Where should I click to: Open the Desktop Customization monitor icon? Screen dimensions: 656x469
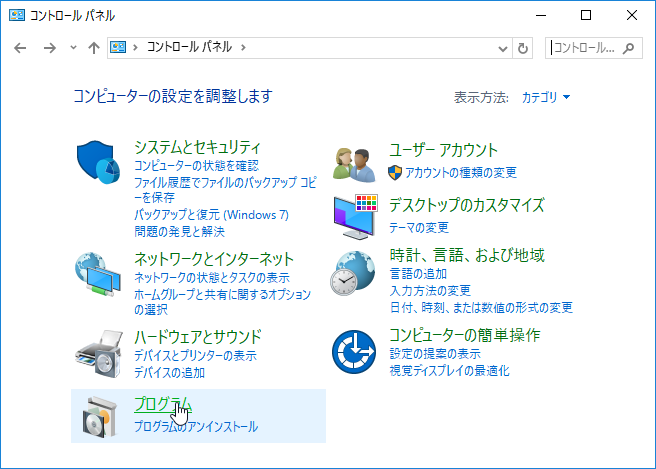click(x=356, y=217)
